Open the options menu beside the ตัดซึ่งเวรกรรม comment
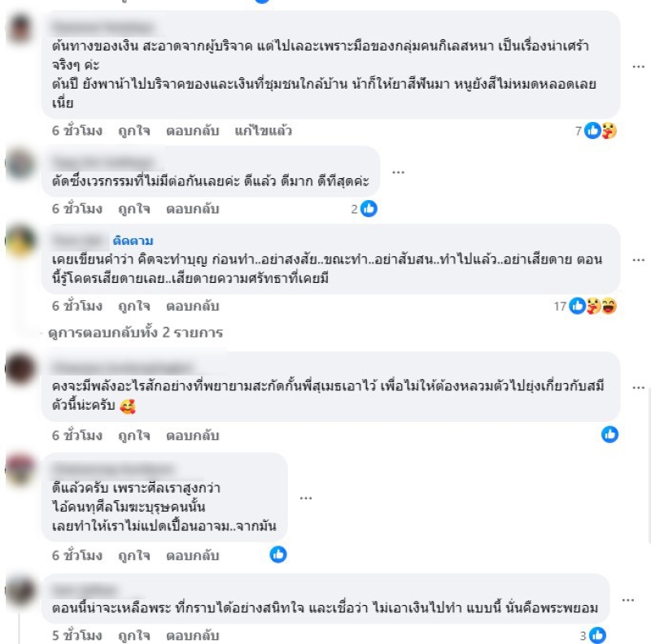Image resolution: width=651 pixels, height=644 pixels. (398, 172)
